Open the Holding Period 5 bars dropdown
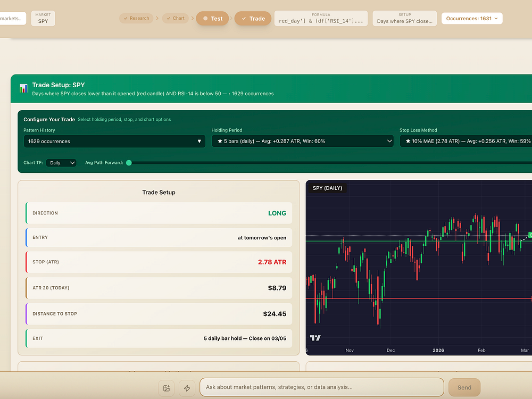The height and width of the screenshot is (399, 532). [x=303, y=141]
